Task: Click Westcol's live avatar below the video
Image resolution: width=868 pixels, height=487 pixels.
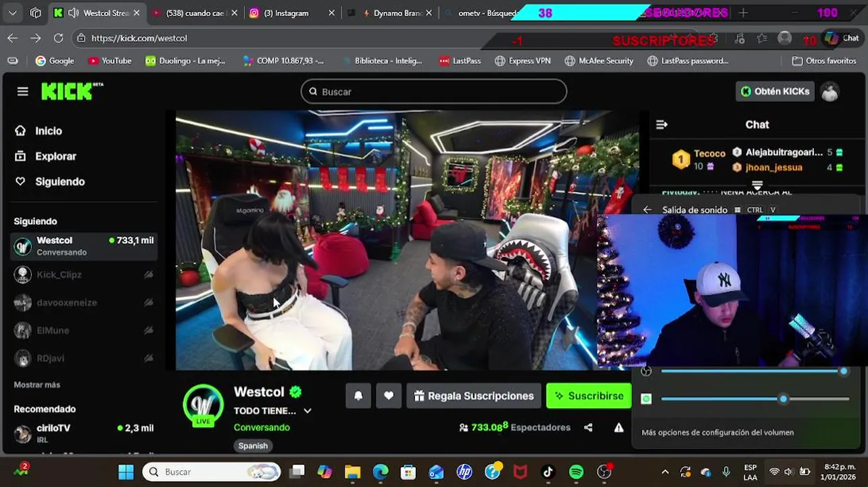Action: click(x=203, y=405)
